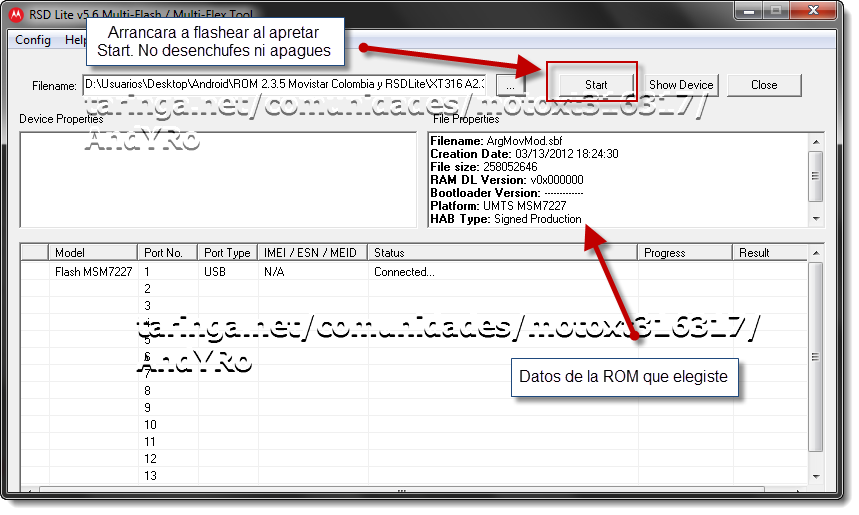This screenshot has width=859, height=515.
Task: Click the Port No. column header
Action: 167,253
